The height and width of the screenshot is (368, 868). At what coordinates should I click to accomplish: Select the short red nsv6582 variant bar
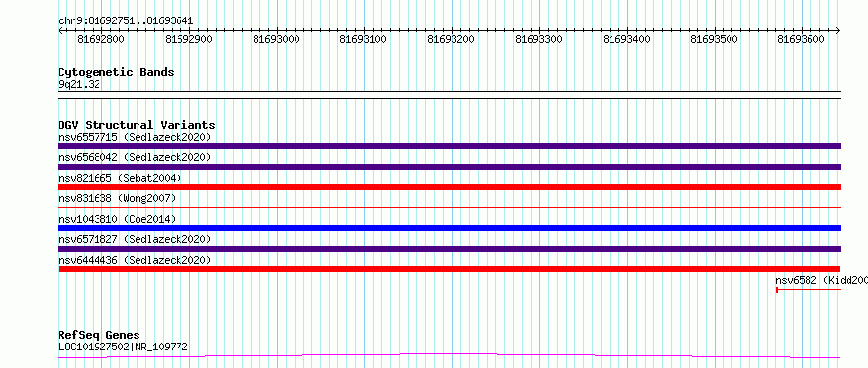point(809,290)
